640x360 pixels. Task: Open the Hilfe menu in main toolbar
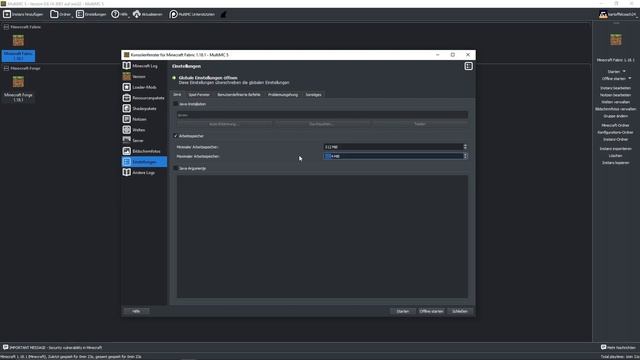coord(120,14)
